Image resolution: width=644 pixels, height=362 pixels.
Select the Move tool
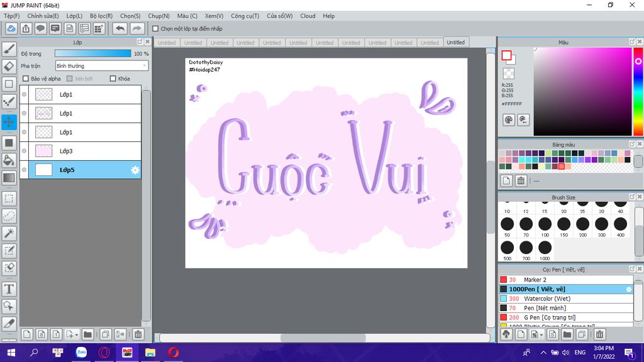(x=9, y=122)
